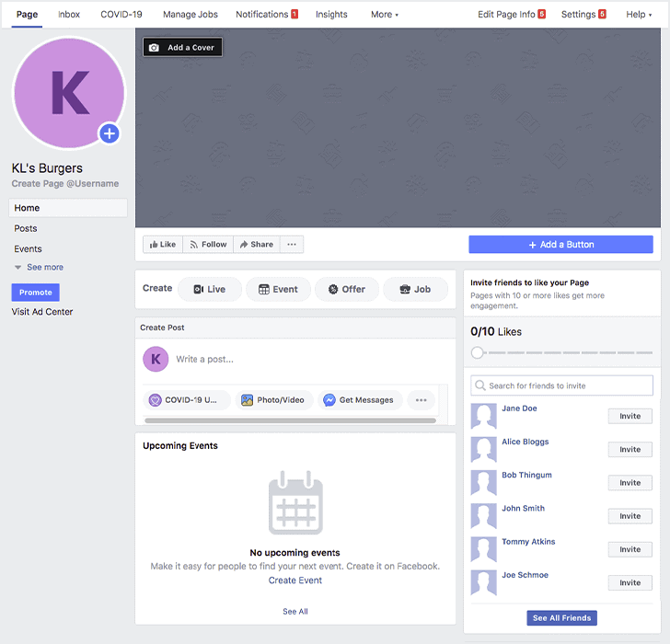The height and width of the screenshot is (644, 670).
Task: Invite Bob Thingum to like the page
Action: tap(630, 483)
